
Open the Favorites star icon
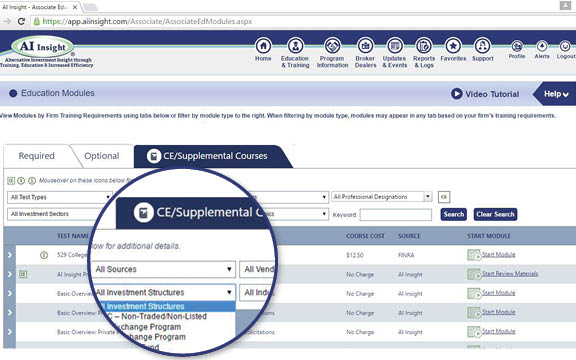pyautogui.click(x=453, y=46)
